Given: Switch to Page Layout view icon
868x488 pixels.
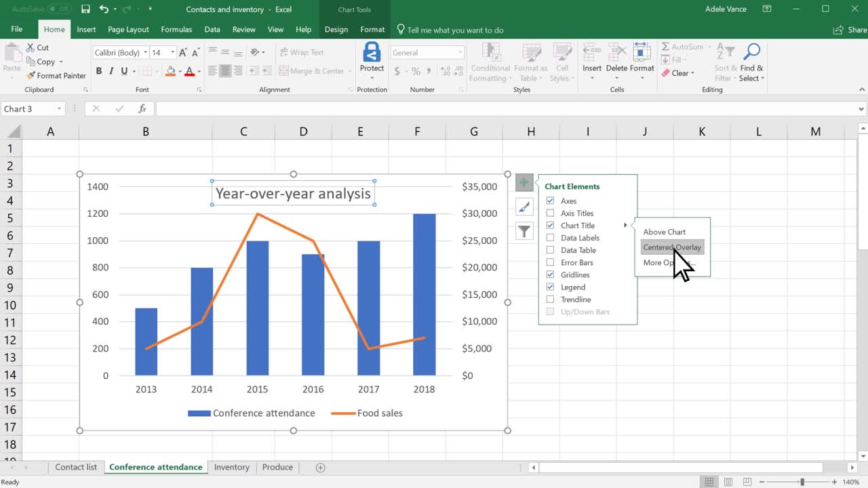Looking at the screenshot, I should point(728,482).
